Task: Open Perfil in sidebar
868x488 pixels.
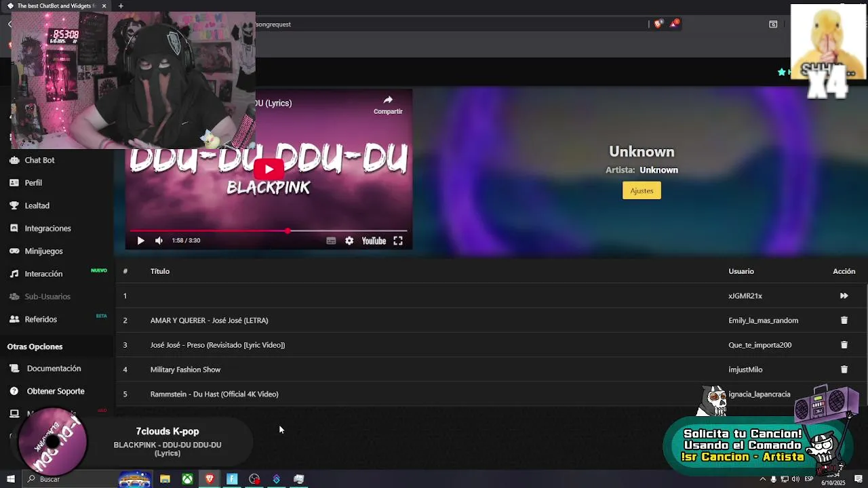Action: tap(33, 183)
